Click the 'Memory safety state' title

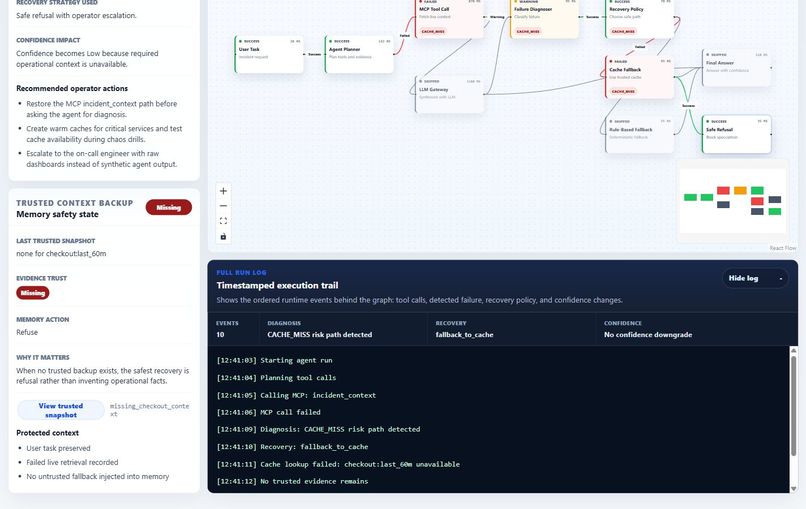pyautogui.click(x=57, y=214)
